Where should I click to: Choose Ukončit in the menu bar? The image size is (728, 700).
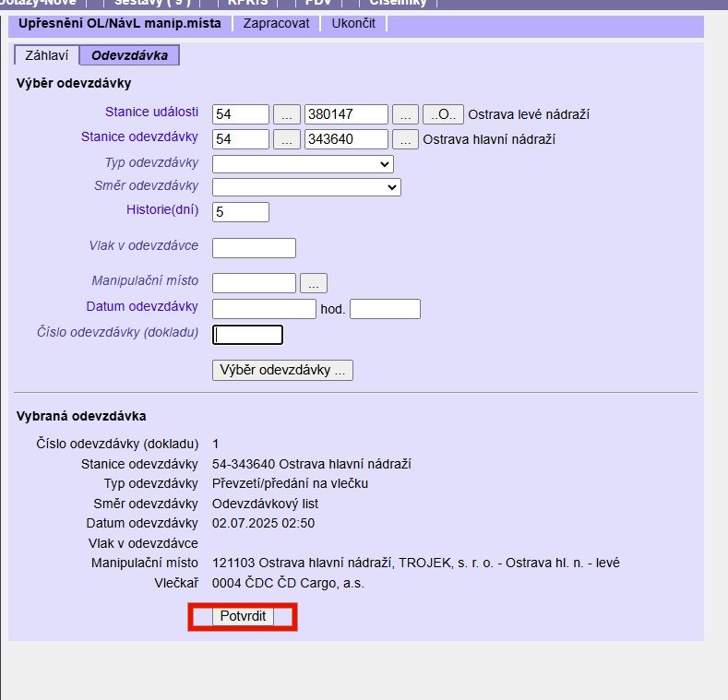tap(353, 23)
